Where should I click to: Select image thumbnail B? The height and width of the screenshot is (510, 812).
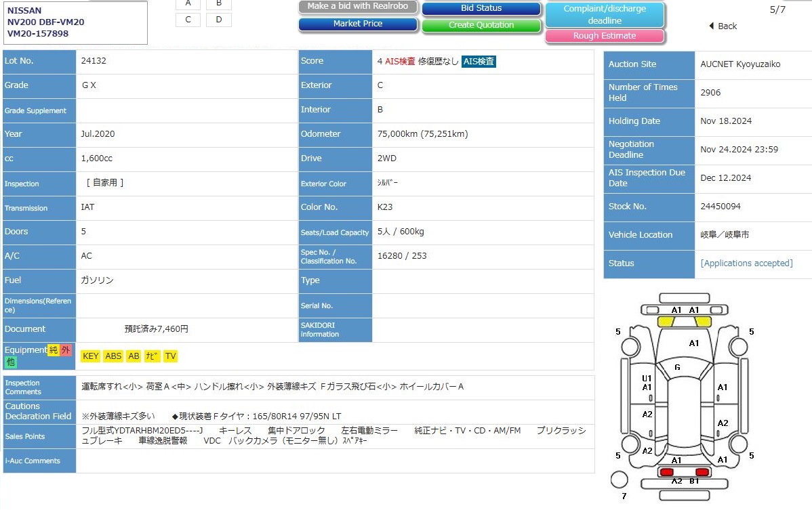click(219, 3)
